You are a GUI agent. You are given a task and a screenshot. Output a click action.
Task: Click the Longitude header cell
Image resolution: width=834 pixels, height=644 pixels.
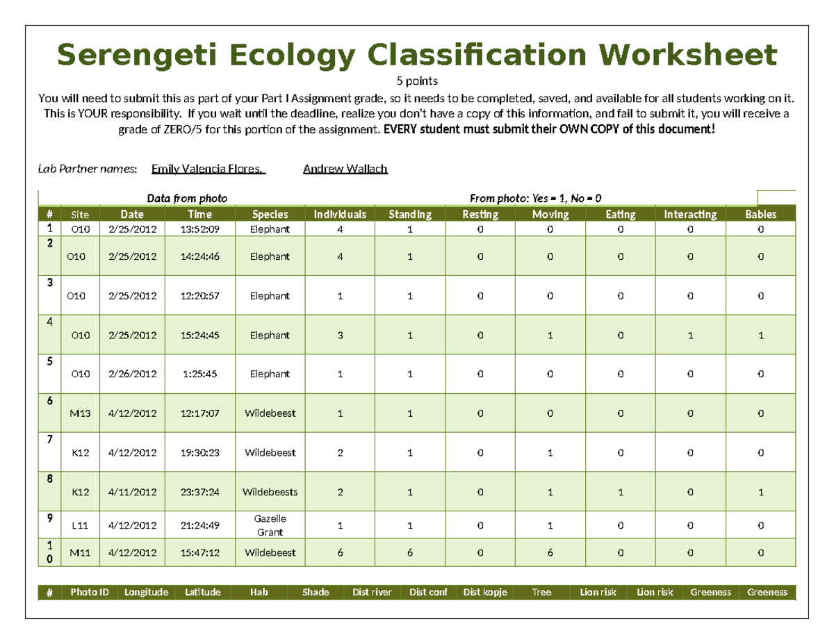(146, 592)
